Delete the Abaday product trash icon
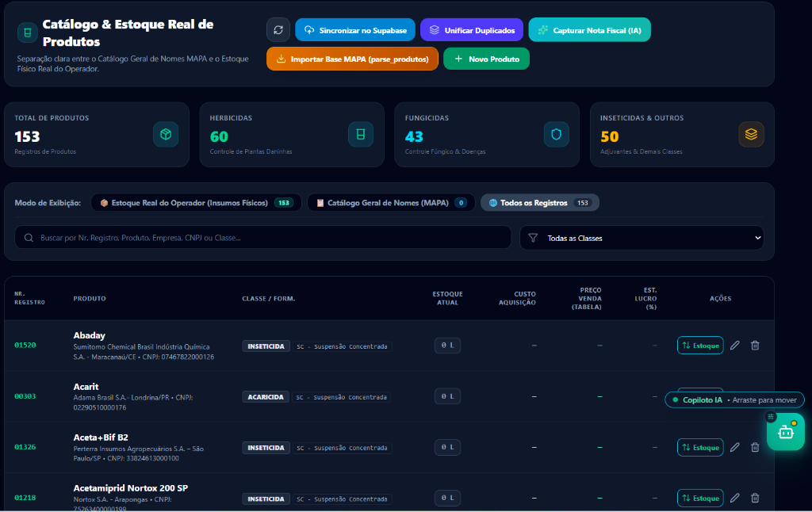812x512 pixels. pos(755,346)
